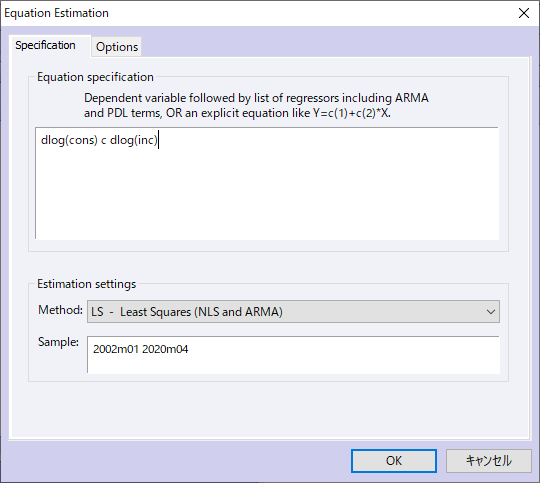Cancel the dialog with キャンセル button

coord(489,461)
